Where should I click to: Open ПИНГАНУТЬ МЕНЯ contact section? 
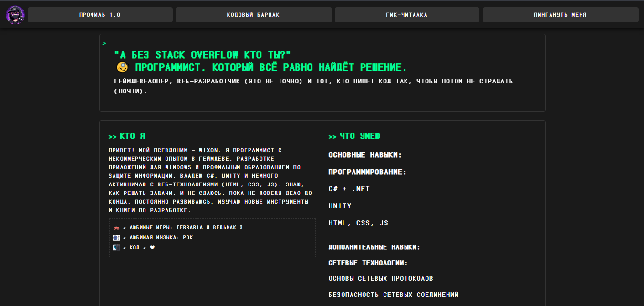(x=561, y=15)
